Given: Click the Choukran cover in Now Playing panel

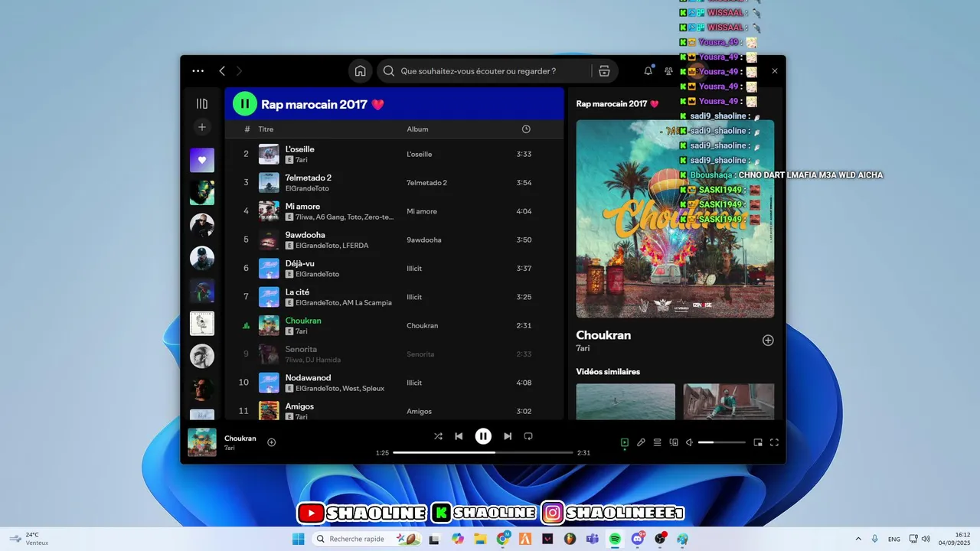Looking at the screenshot, I should pos(675,219).
